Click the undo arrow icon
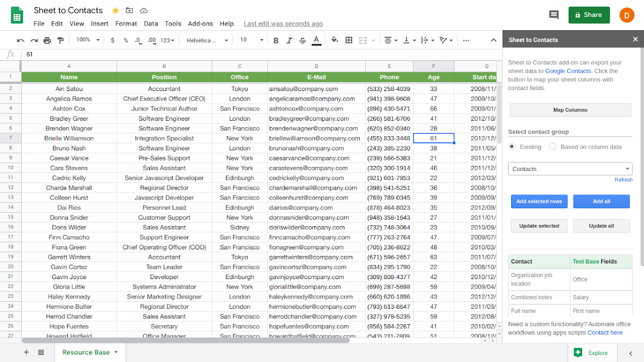 [x=21, y=40]
